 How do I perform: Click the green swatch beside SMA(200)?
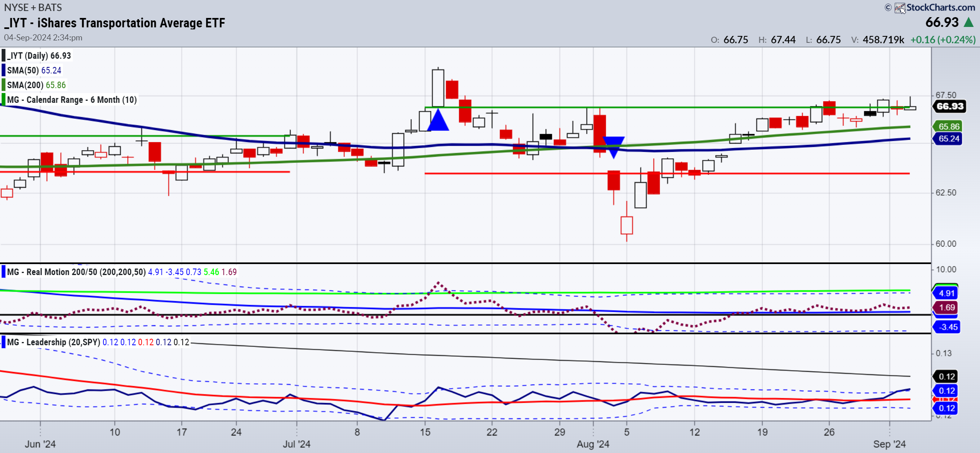[x=4, y=85]
